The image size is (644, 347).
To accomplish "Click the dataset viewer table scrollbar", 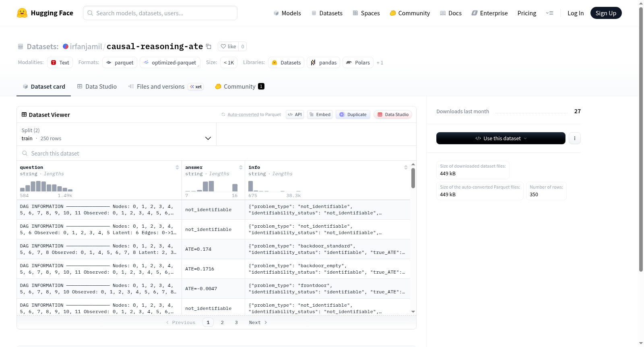I will [x=413, y=178].
